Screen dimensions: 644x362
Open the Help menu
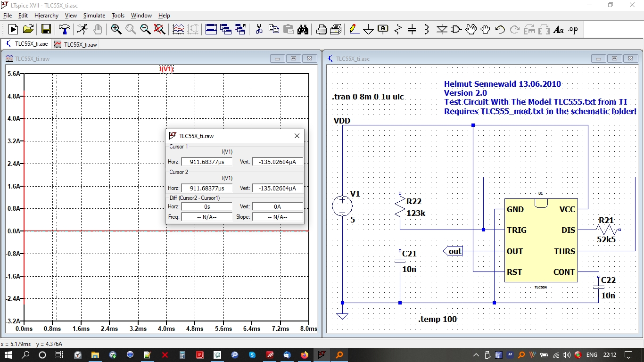pyautogui.click(x=164, y=16)
